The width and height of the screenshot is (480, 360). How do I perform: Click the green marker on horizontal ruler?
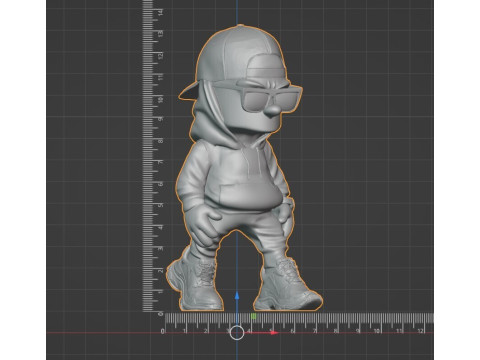pos(254,316)
